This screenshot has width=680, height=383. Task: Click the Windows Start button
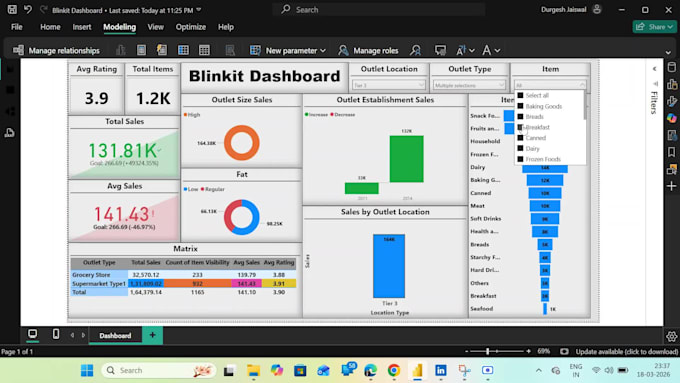[87, 370]
